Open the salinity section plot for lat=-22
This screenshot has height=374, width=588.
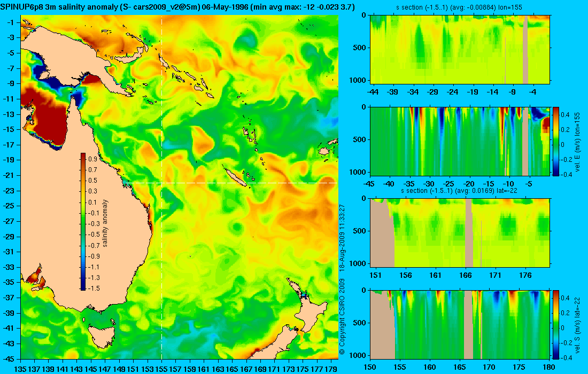coord(460,233)
